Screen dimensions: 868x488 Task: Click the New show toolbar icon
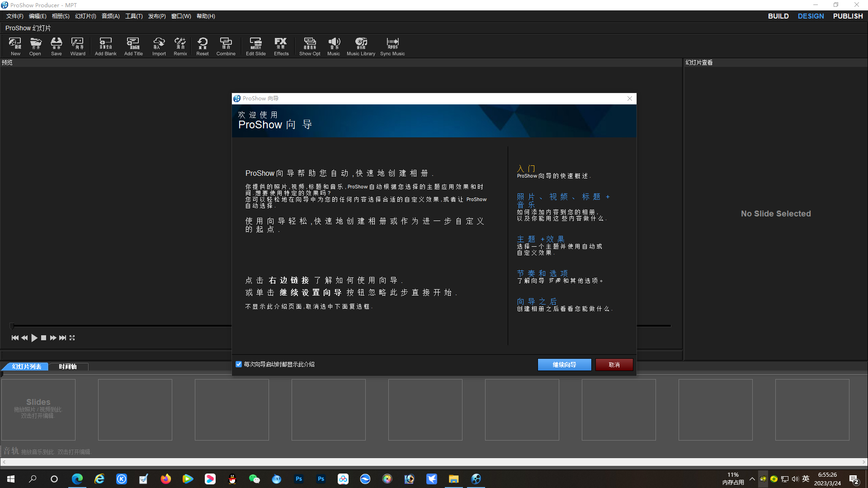(x=15, y=47)
